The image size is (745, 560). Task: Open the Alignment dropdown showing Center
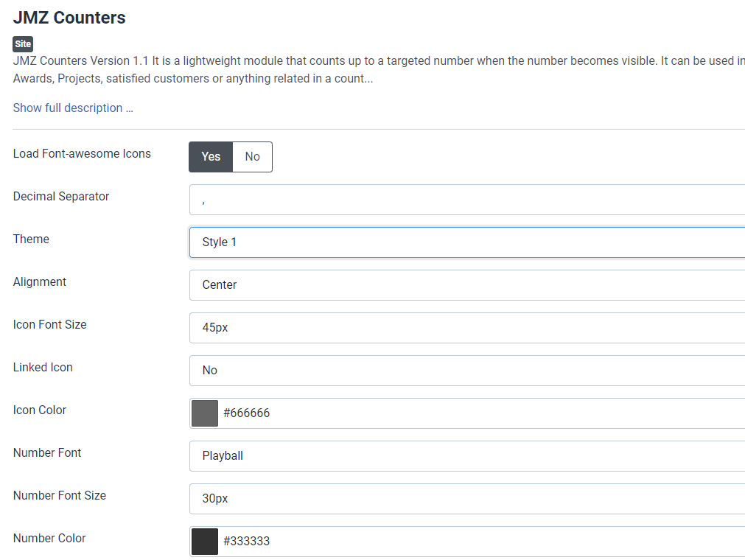tap(467, 285)
